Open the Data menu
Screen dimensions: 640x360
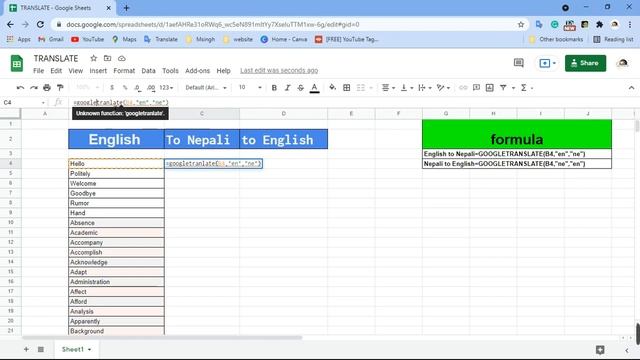148,71
